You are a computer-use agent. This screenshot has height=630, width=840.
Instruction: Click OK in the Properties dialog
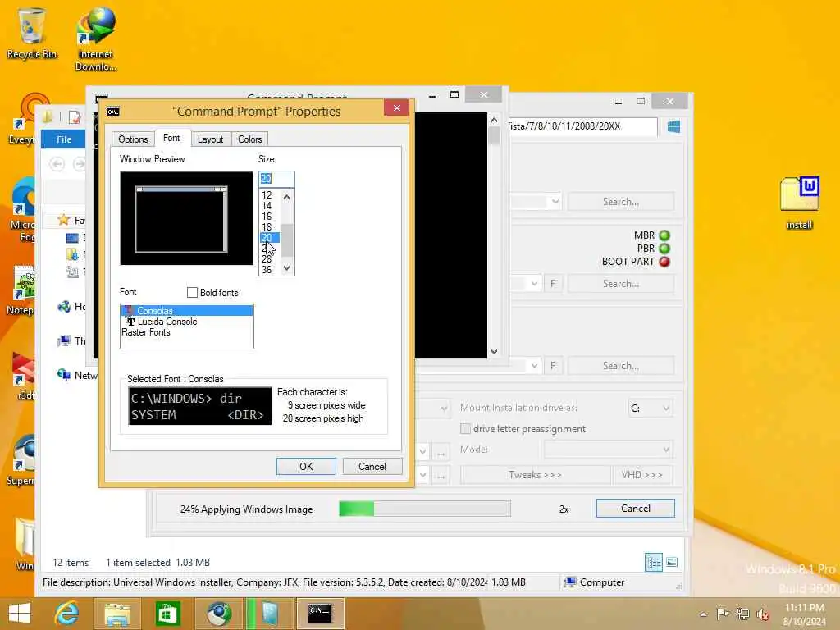[306, 467]
